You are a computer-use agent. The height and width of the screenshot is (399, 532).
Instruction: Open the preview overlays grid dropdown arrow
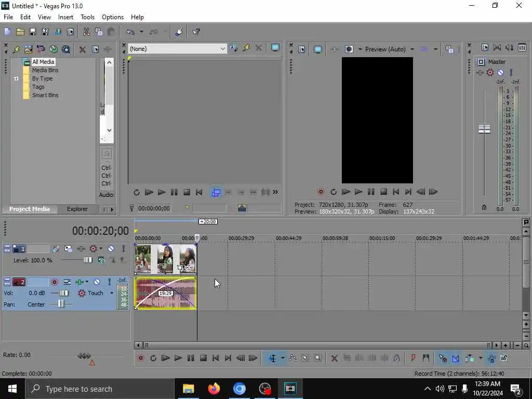click(435, 49)
